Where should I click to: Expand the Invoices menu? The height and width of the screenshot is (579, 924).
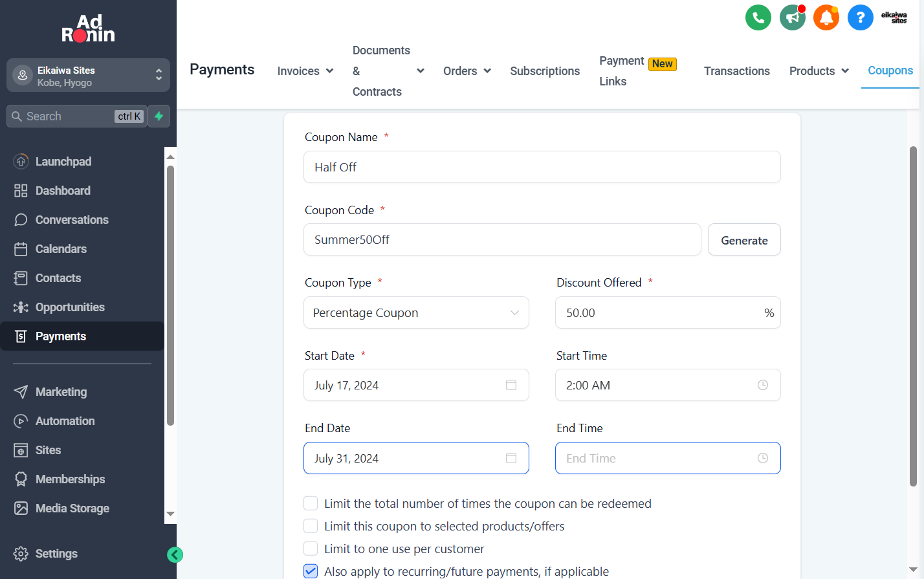coord(305,71)
